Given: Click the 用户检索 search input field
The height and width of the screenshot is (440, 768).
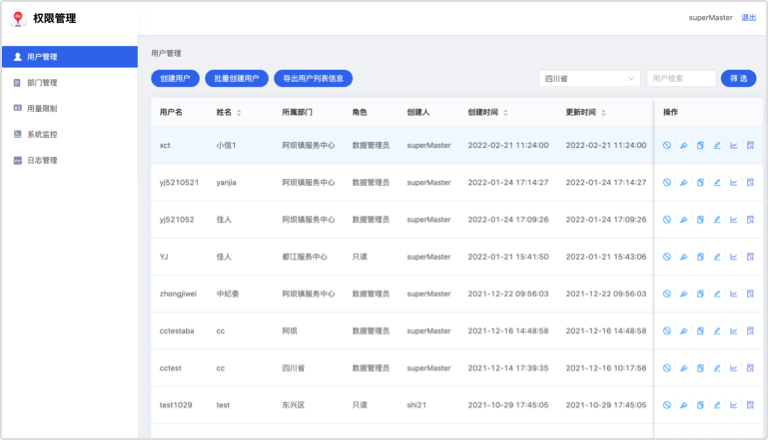Looking at the screenshot, I should click(681, 78).
